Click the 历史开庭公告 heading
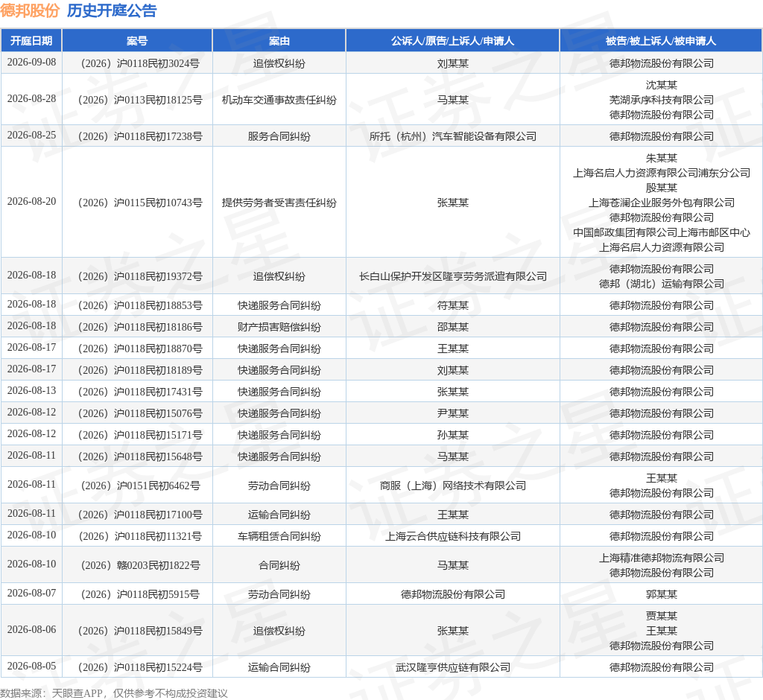 point(112,10)
